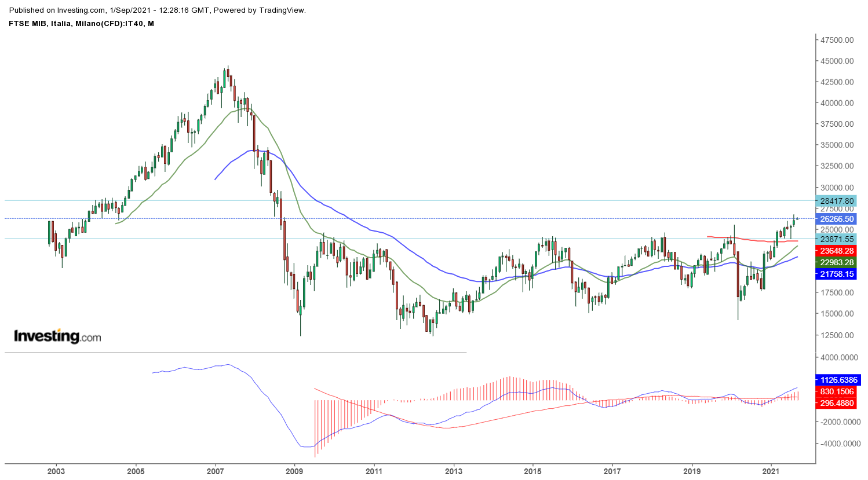
Task: Click the 23871.55 horizontal line price label
Action: click(x=836, y=239)
